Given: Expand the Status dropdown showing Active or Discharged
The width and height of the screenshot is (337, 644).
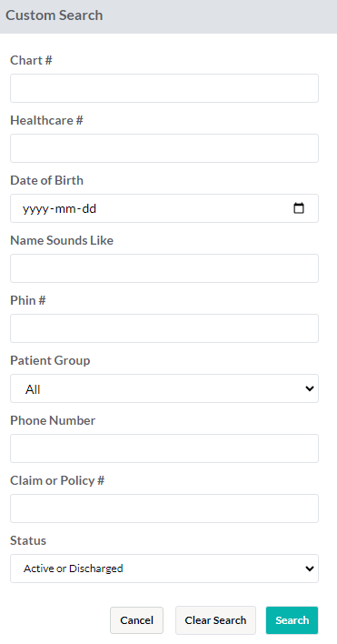Looking at the screenshot, I should (x=164, y=569).
